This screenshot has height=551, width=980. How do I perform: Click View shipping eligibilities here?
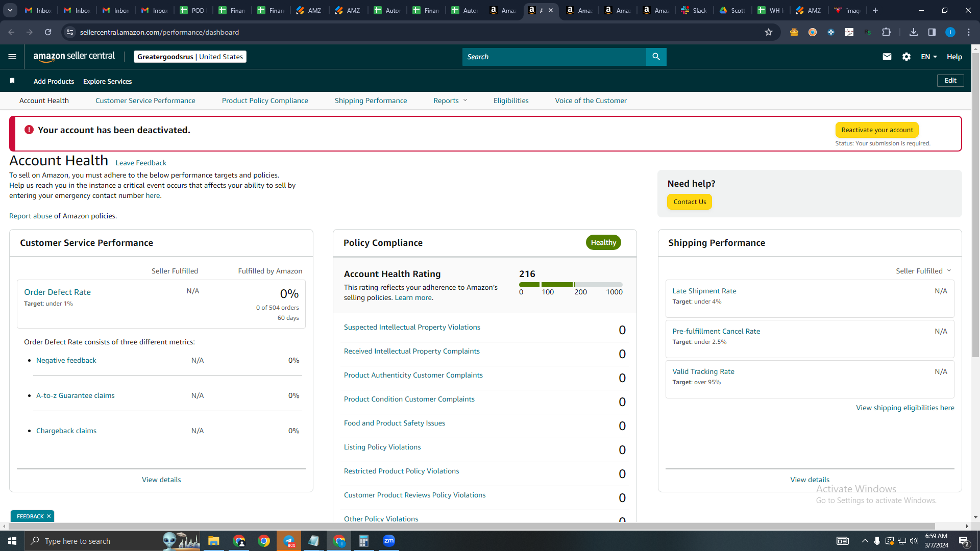point(905,408)
